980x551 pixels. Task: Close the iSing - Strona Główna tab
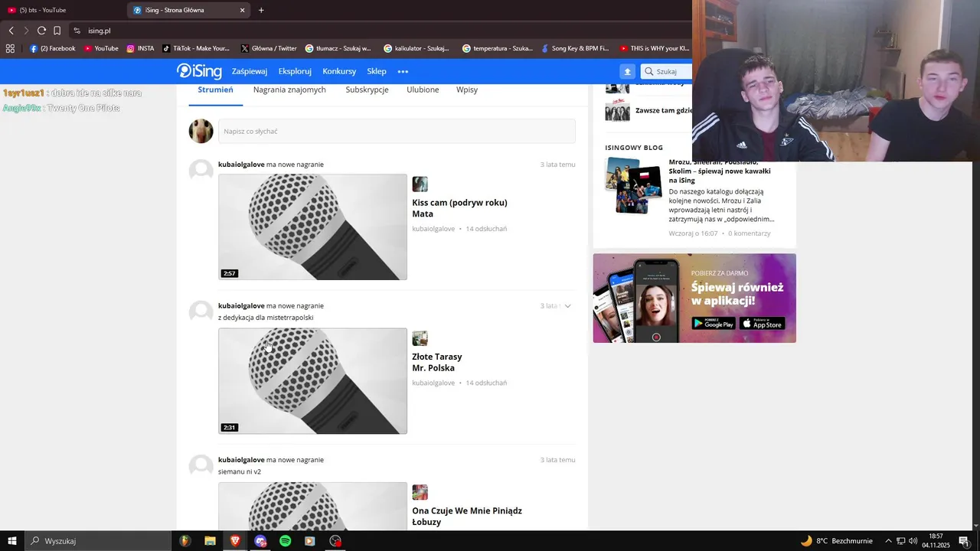(243, 10)
